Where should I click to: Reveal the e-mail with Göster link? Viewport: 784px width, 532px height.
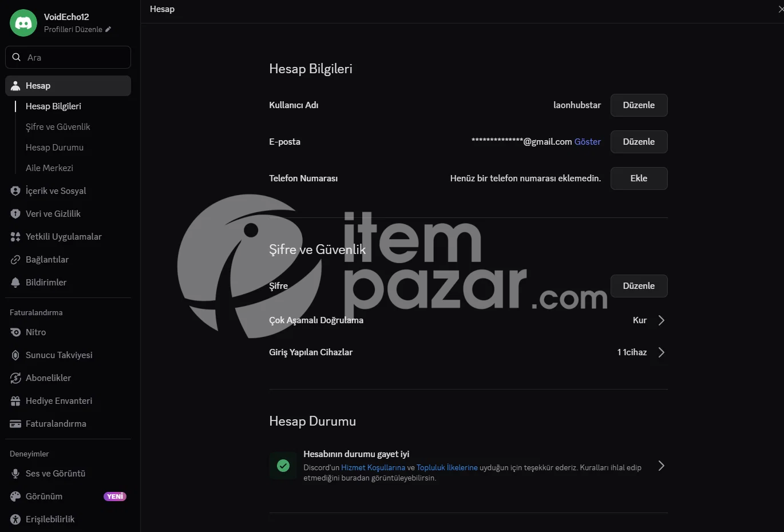pyautogui.click(x=587, y=142)
